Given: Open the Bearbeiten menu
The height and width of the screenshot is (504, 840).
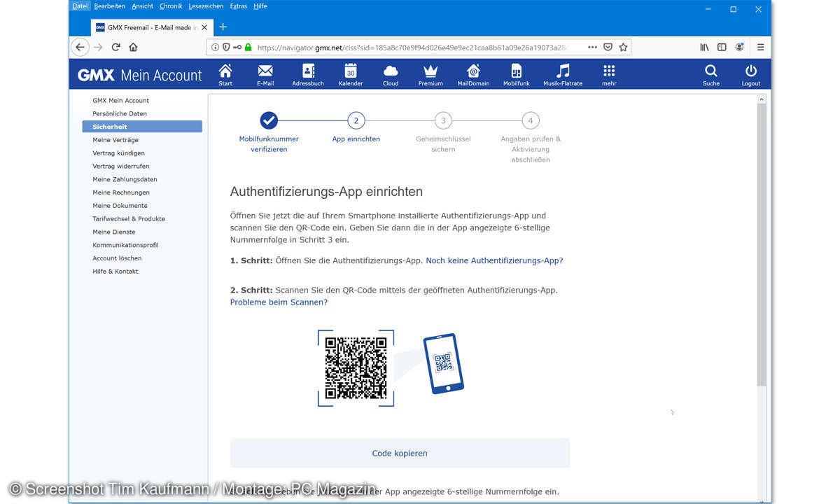Looking at the screenshot, I should click(x=110, y=6).
